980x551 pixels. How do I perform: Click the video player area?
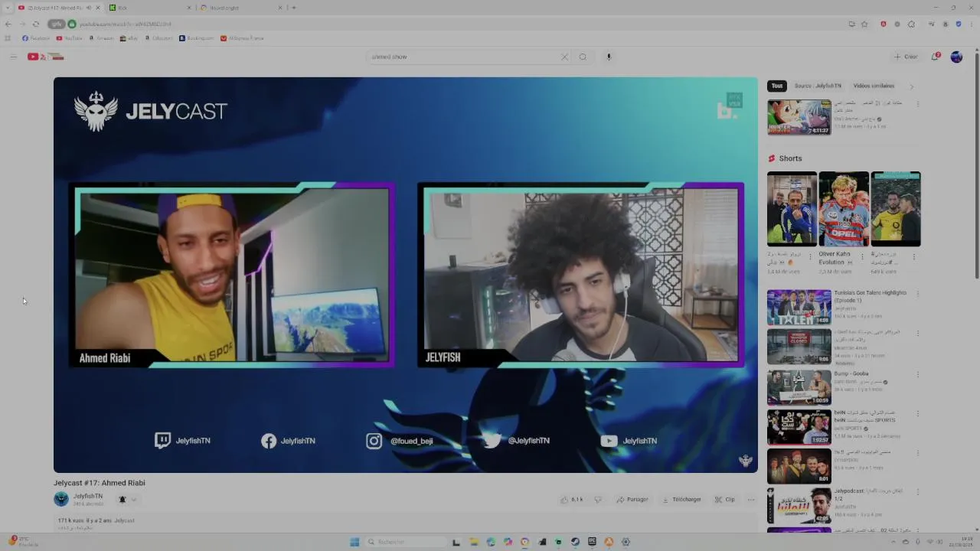(406, 275)
